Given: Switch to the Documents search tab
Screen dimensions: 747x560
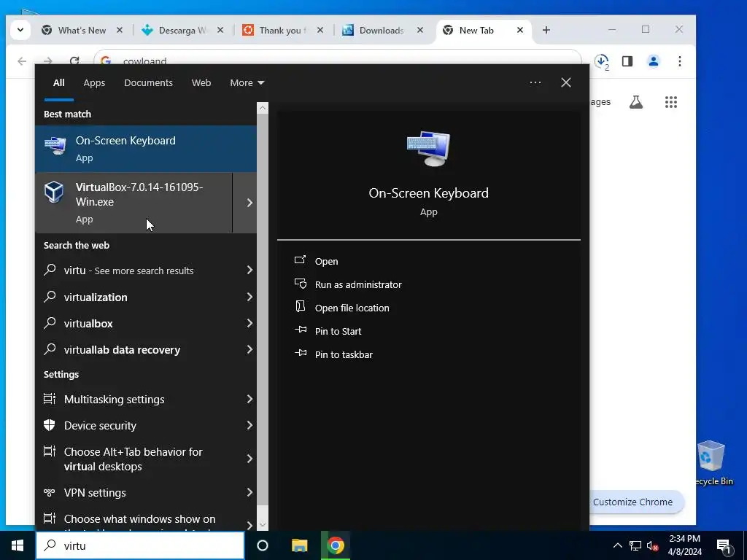Looking at the screenshot, I should click(x=148, y=83).
